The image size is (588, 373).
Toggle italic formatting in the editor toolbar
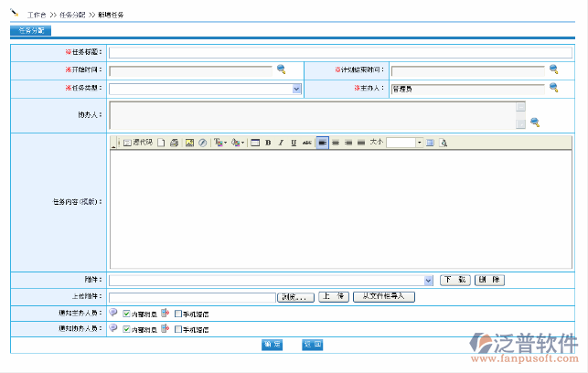(281, 143)
